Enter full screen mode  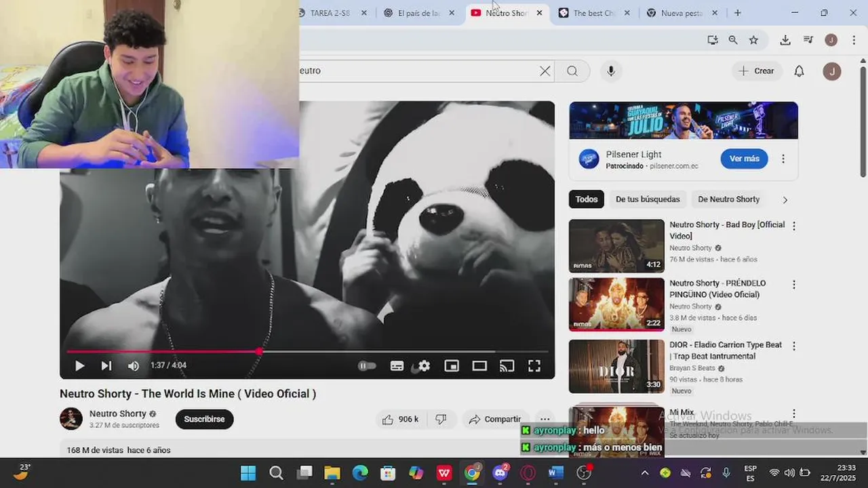tap(534, 366)
